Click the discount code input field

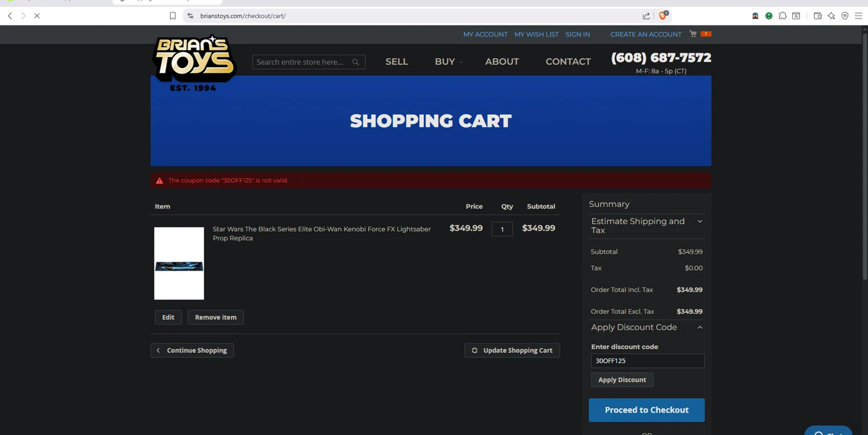coord(648,361)
